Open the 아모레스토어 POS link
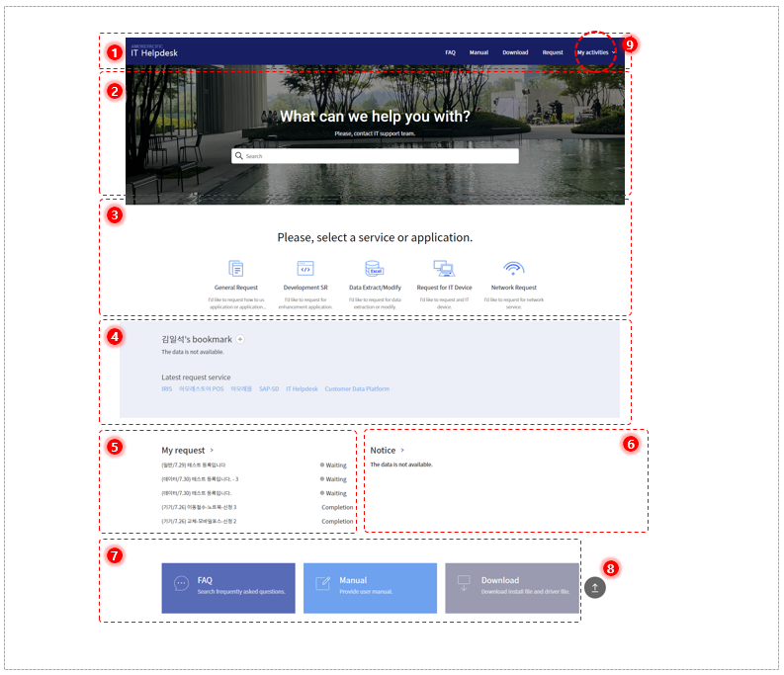The width and height of the screenshot is (784, 675). (201, 389)
